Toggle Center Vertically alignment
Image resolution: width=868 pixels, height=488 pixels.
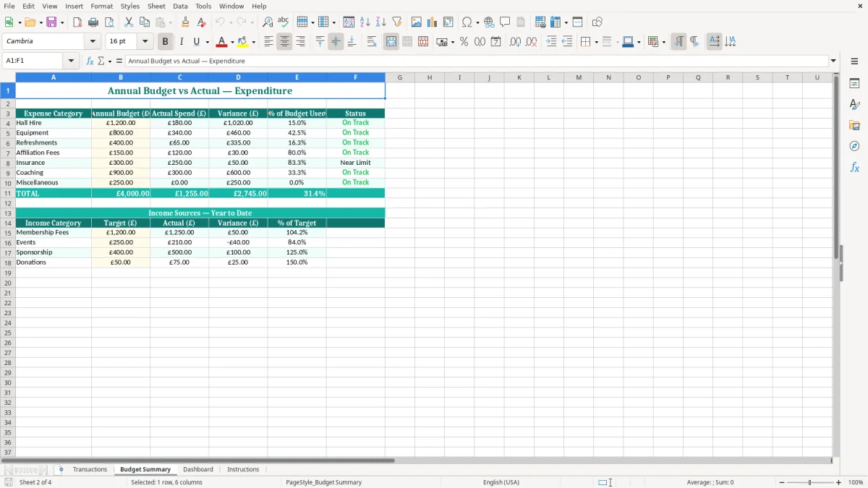pos(336,42)
